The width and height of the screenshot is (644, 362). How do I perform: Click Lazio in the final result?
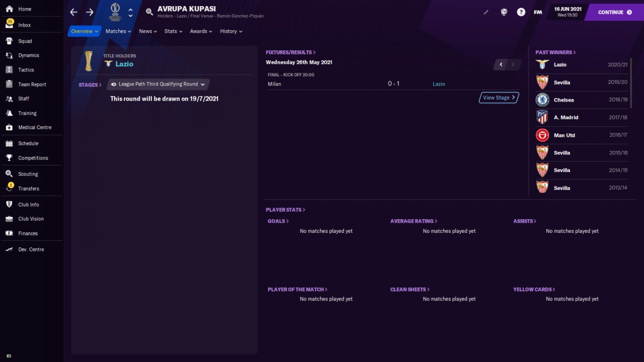pos(439,84)
